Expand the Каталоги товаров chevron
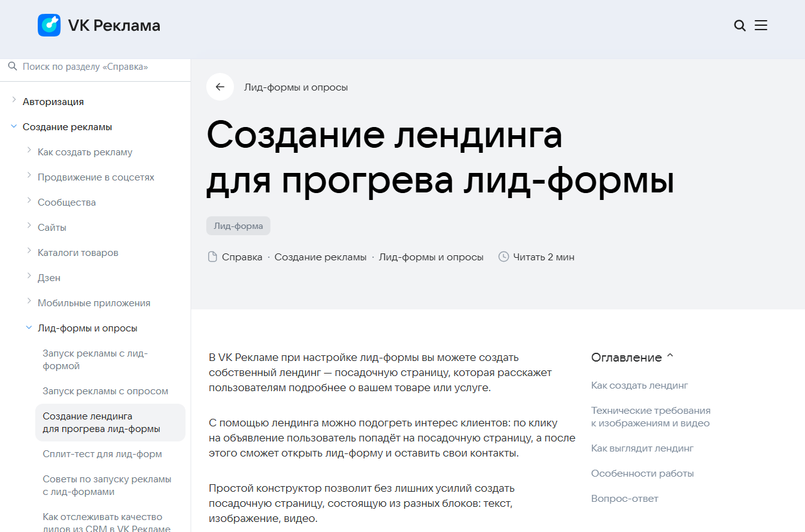 29,250
